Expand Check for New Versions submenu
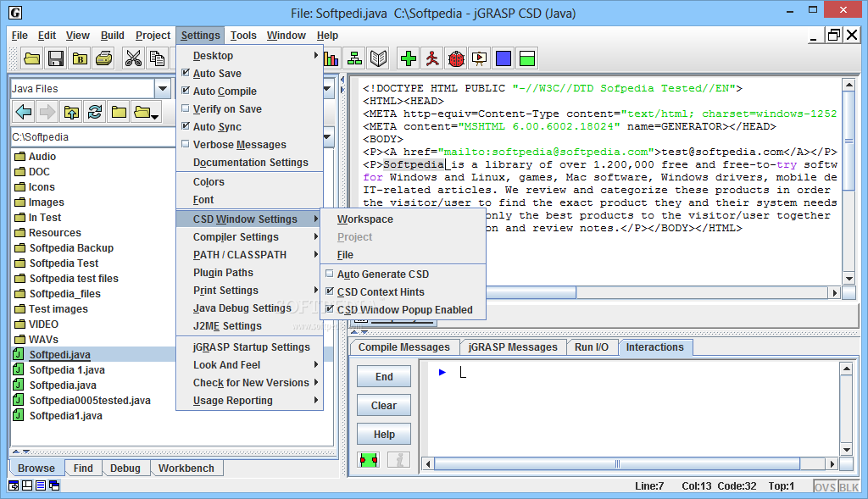The height and width of the screenshot is (499, 868). coord(250,382)
